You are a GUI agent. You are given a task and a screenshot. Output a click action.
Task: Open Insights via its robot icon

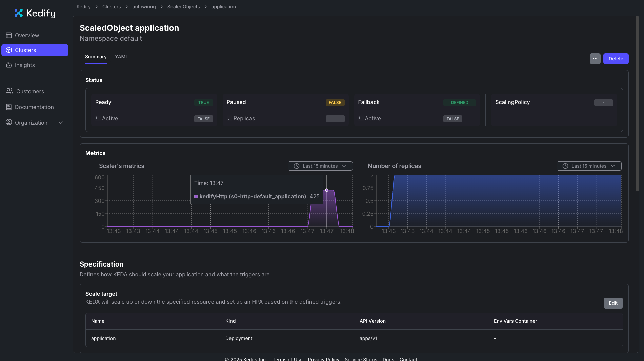[x=9, y=65]
